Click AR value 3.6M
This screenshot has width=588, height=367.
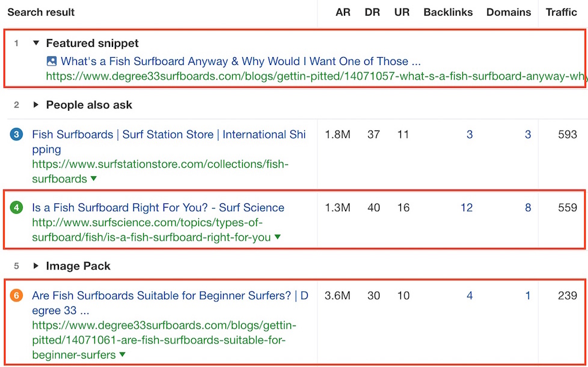click(x=337, y=295)
